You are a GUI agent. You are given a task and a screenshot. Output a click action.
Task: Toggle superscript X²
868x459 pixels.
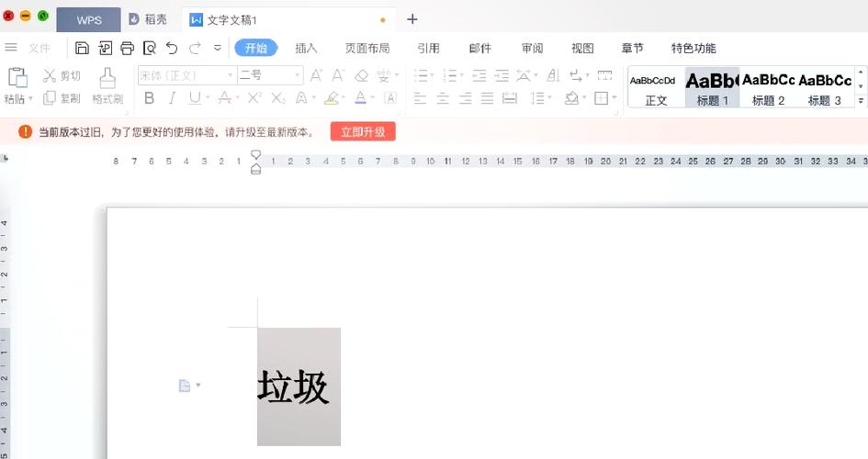(x=254, y=98)
